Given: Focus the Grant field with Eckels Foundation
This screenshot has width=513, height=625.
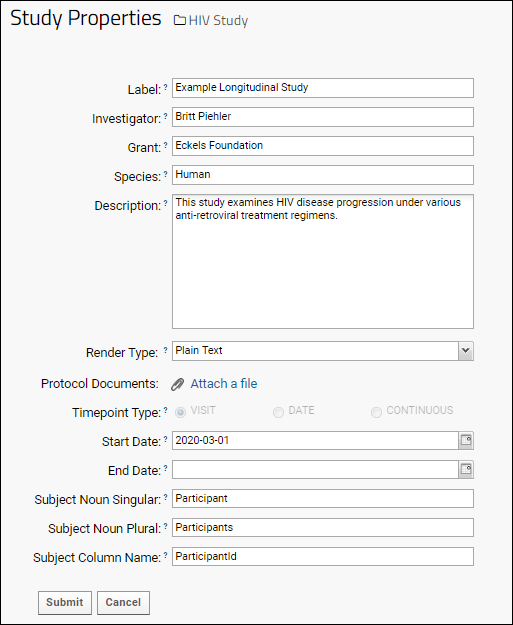Looking at the screenshot, I should [x=323, y=146].
